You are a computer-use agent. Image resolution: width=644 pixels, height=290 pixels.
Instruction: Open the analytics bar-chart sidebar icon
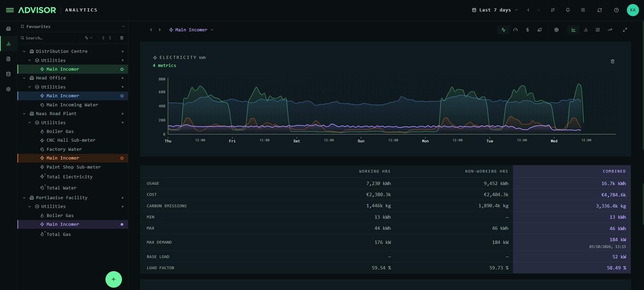(x=8, y=44)
